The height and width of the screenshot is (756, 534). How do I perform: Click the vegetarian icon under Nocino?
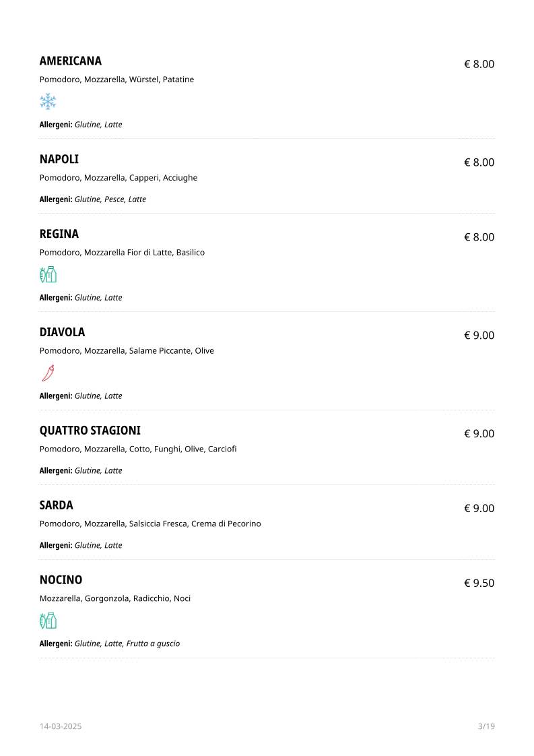point(48,621)
